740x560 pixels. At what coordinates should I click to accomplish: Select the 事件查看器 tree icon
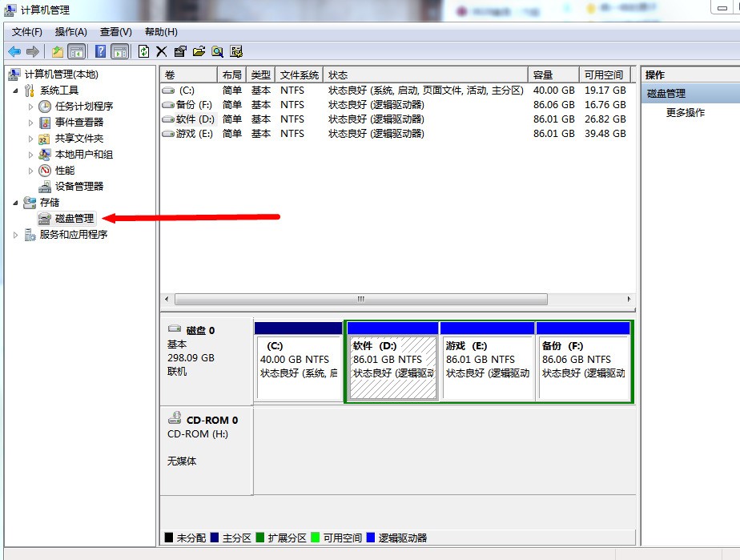coord(45,123)
